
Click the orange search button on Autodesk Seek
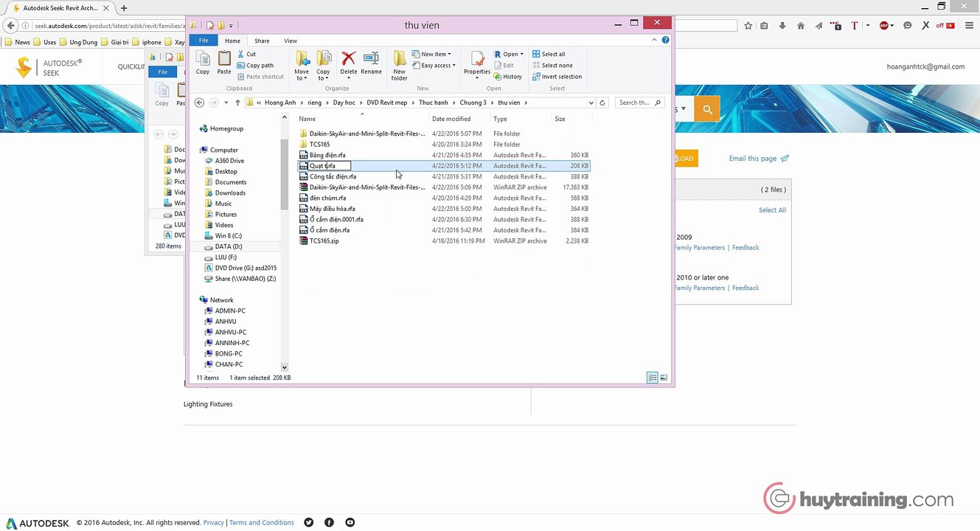pos(707,109)
